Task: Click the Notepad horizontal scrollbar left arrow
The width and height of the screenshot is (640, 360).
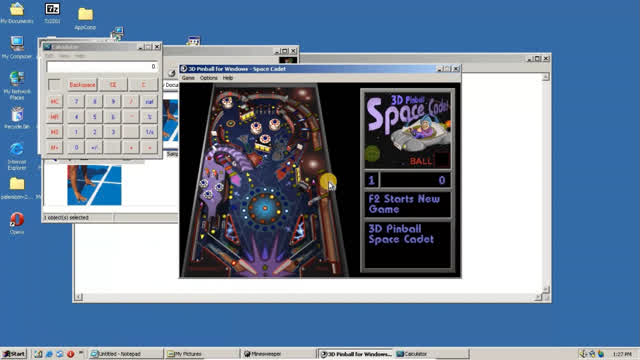Action: click(x=79, y=297)
